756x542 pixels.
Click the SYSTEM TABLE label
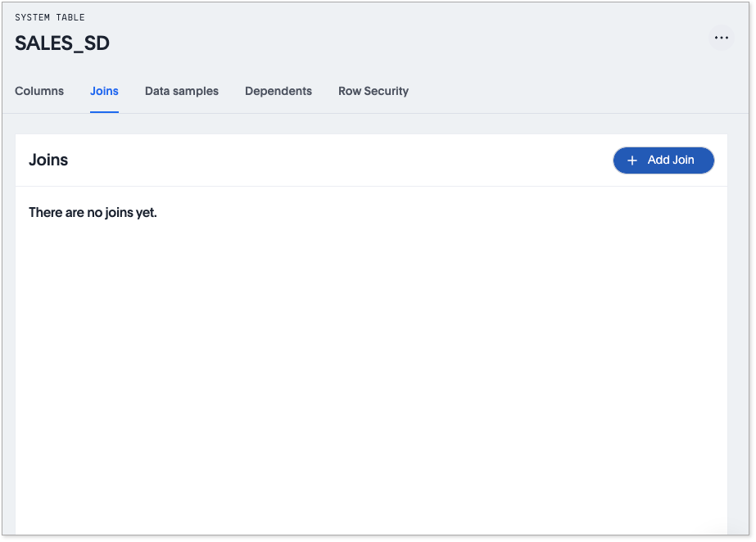(x=50, y=17)
